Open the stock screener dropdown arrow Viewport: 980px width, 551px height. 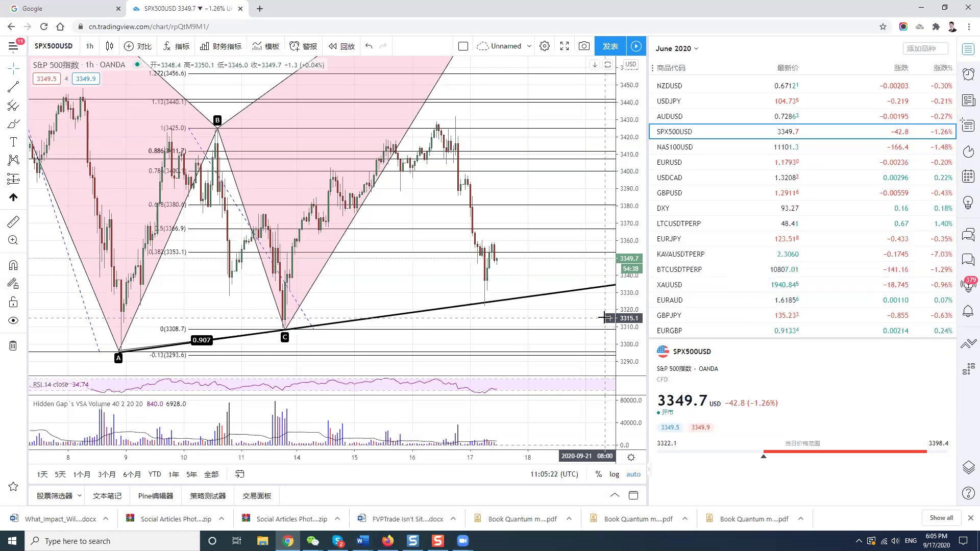pos(80,495)
